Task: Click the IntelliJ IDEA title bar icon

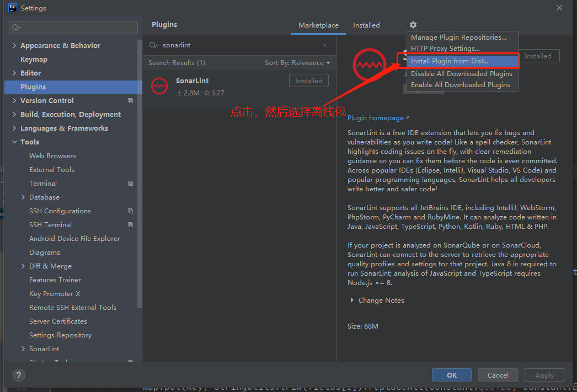Action: [x=13, y=8]
